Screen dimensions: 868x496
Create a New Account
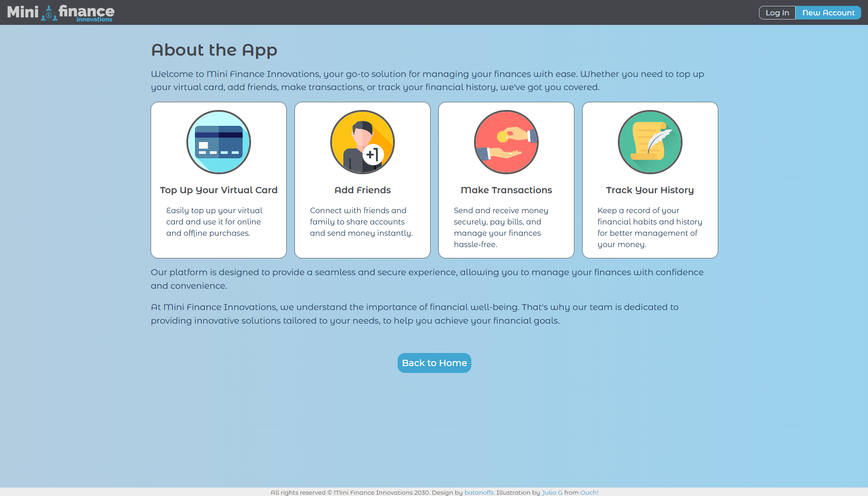pyautogui.click(x=828, y=13)
